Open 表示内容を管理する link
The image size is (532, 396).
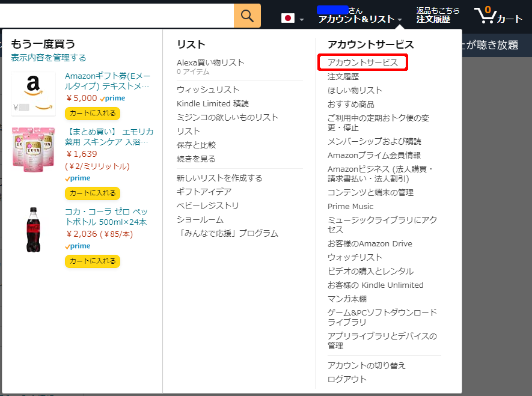click(x=48, y=58)
